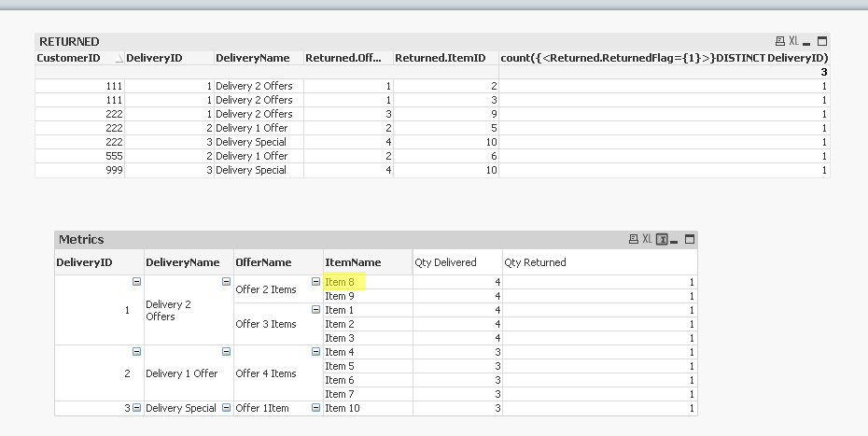Select Delivery Special in the 999 row
868x436 pixels.
click(x=259, y=170)
